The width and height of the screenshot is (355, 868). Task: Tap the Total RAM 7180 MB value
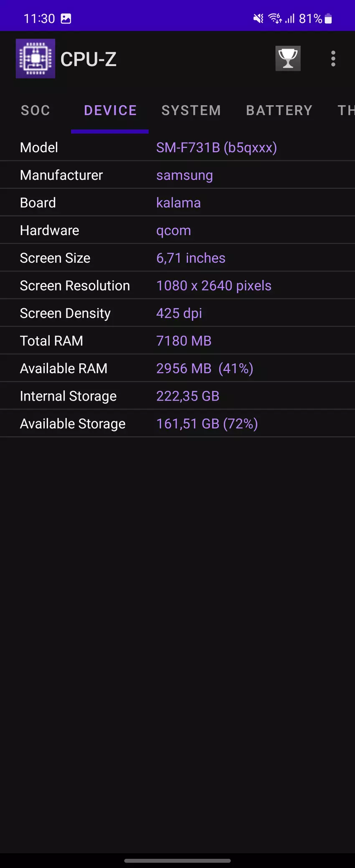tap(184, 341)
